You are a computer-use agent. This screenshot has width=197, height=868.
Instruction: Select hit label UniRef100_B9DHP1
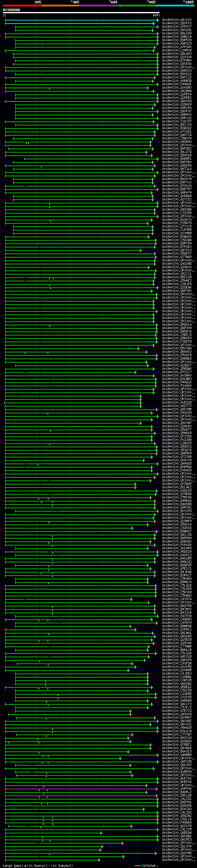(177, 159)
